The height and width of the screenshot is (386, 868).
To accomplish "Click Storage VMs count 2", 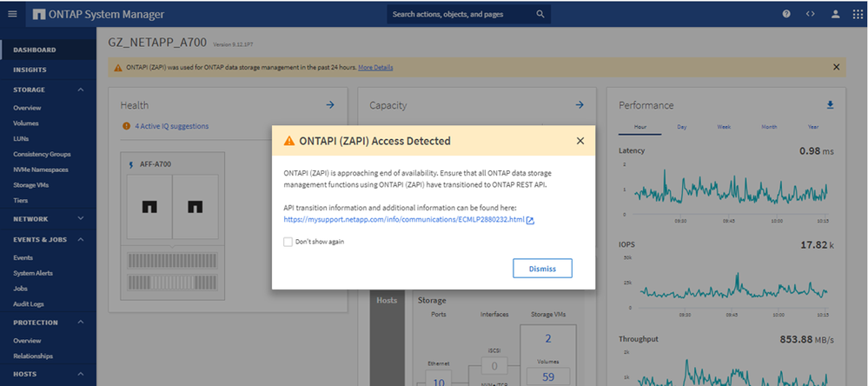I will pyautogui.click(x=548, y=338).
